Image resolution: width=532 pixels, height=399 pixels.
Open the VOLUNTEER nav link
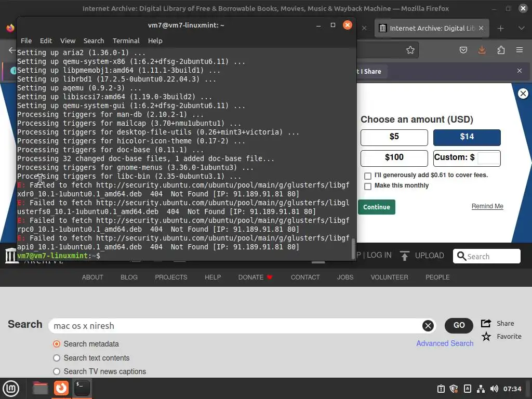point(389,277)
